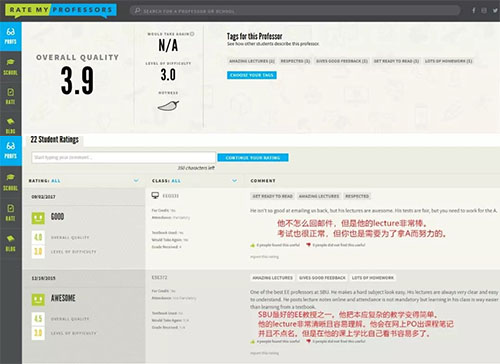
Task: Open the Facebook icon in the header
Action: tap(473, 11)
